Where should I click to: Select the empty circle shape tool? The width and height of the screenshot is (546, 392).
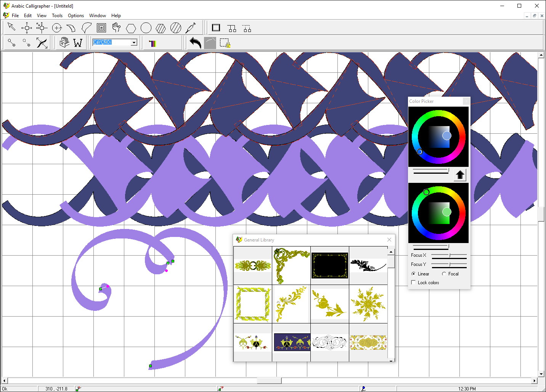coord(146,28)
